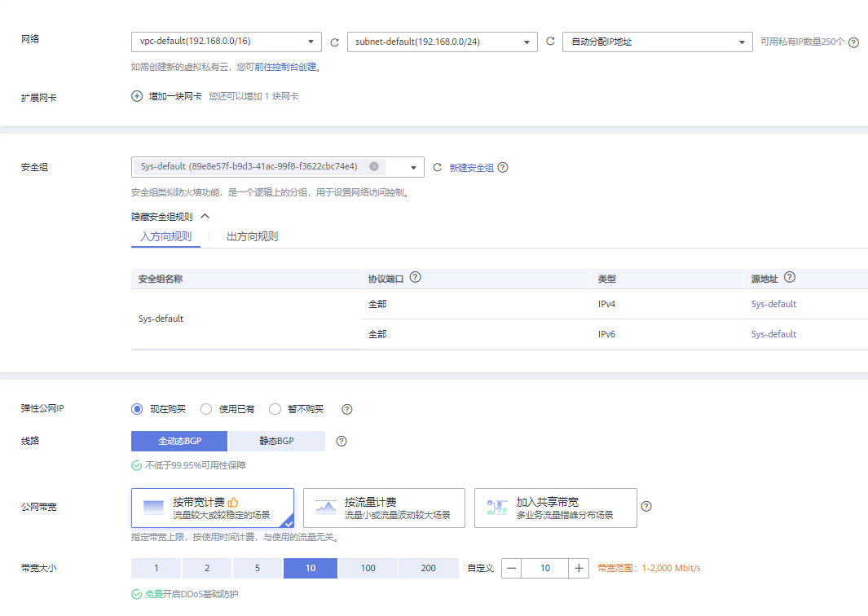Set bandwidth size to 1

point(156,569)
